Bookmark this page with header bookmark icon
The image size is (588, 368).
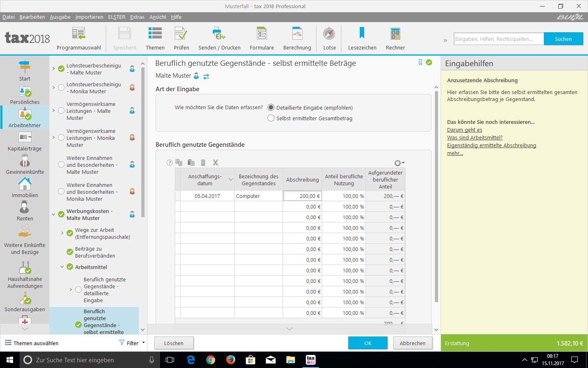tap(420, 63)
